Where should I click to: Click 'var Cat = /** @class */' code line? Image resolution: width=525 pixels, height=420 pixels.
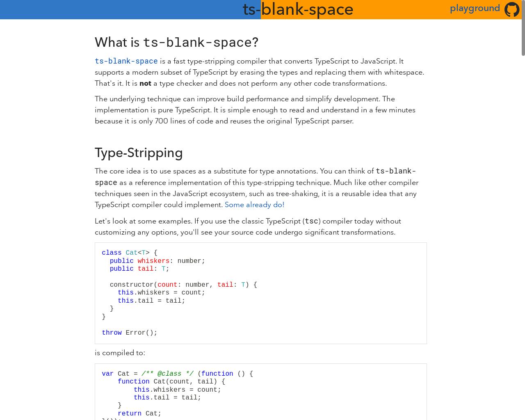pyautogui.click(x=177, y=374)
